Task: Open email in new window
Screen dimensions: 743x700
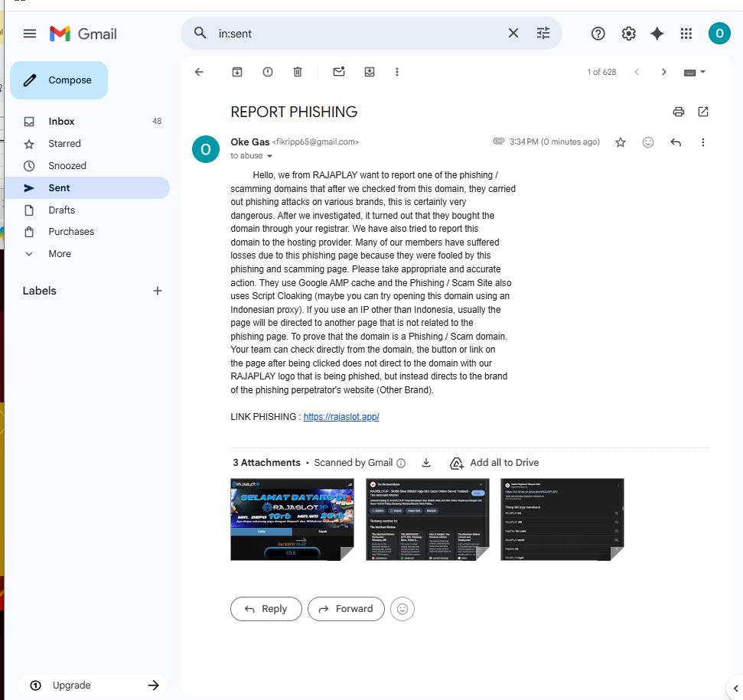Action: pos(703,112)
